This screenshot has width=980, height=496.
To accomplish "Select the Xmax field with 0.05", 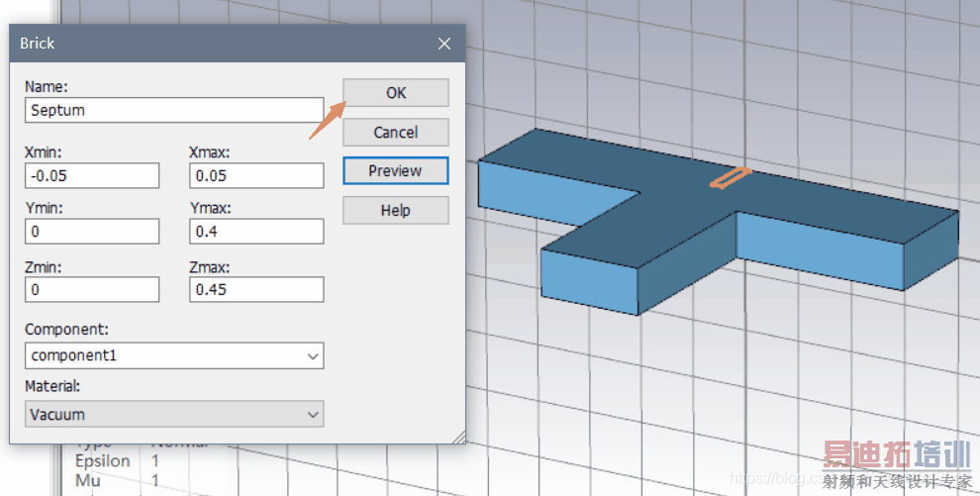I will pyautogui.click(x=256, y=175).
